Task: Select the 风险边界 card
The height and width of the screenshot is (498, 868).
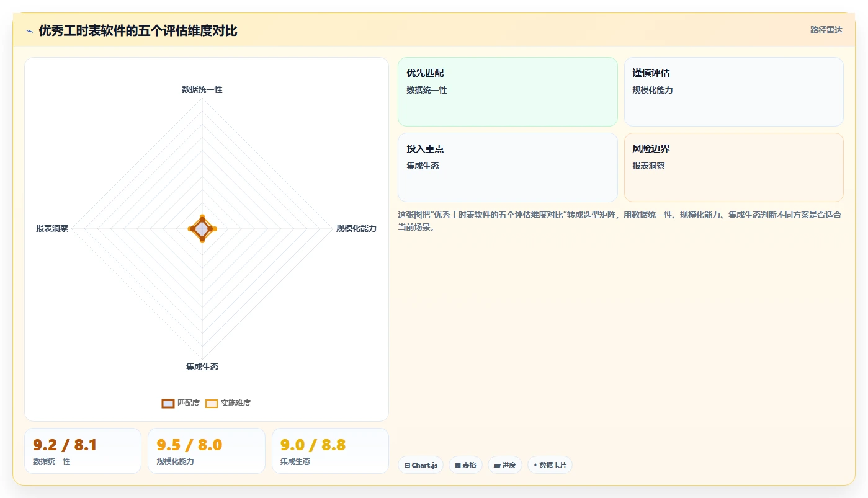Action: (734, 167)
